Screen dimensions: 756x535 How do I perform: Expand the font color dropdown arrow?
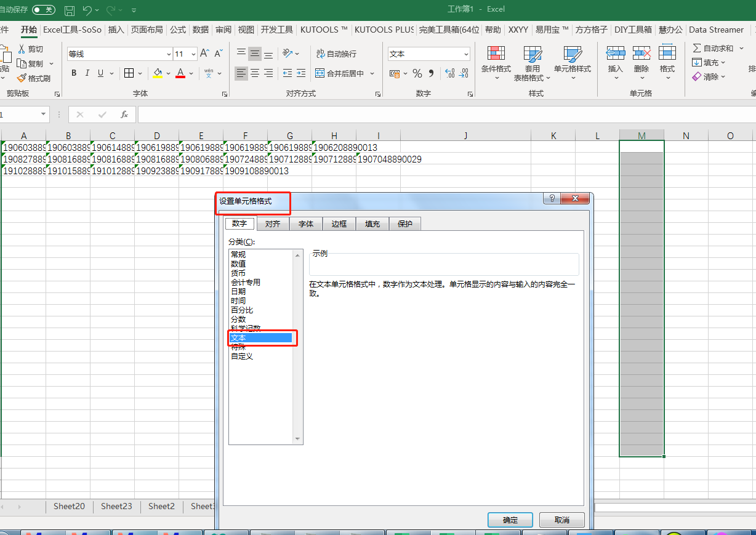point(191,73)
